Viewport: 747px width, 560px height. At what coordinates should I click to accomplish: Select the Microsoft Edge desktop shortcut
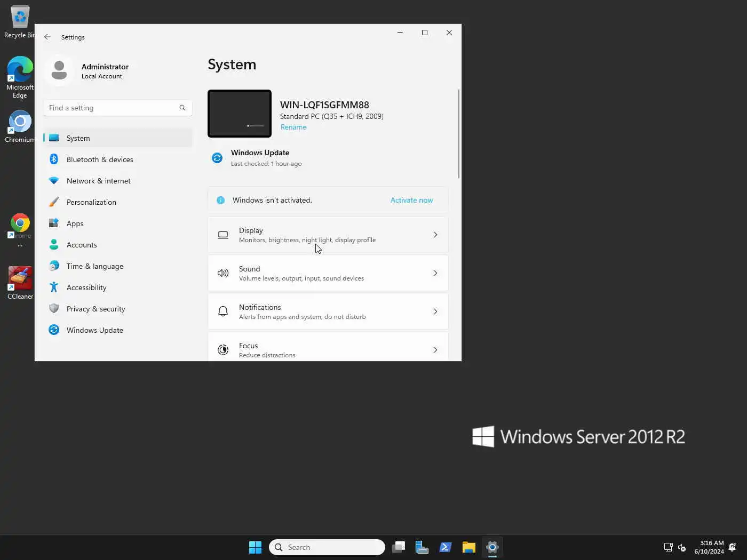(20, 77)
